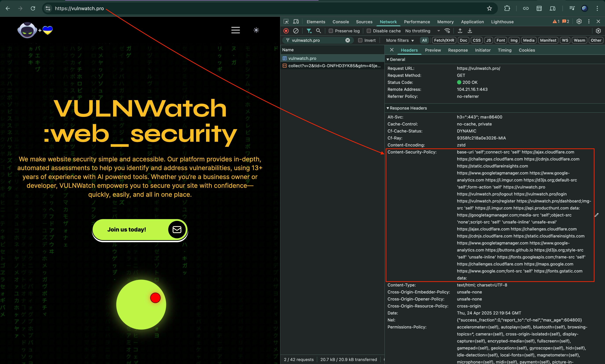Check the Disable cache checkbox
The height and width of the screenshot is (364, 605).
tap(369, 31)
